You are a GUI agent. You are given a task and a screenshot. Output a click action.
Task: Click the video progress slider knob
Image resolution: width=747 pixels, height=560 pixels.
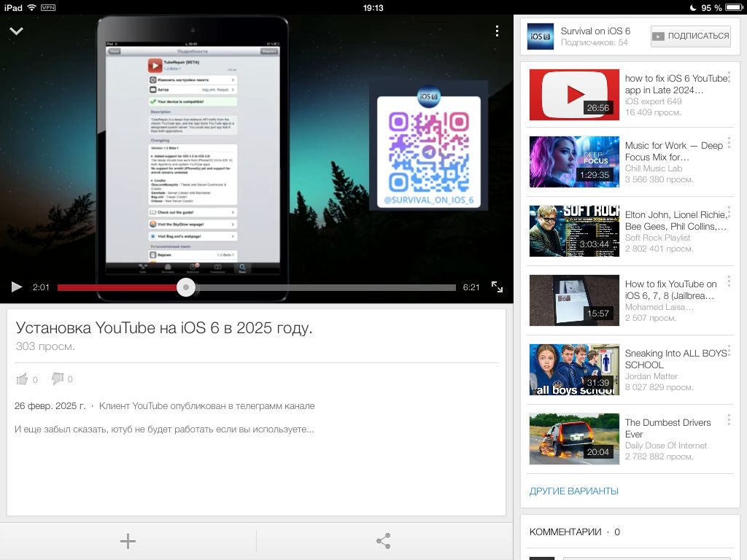(186, 287)
